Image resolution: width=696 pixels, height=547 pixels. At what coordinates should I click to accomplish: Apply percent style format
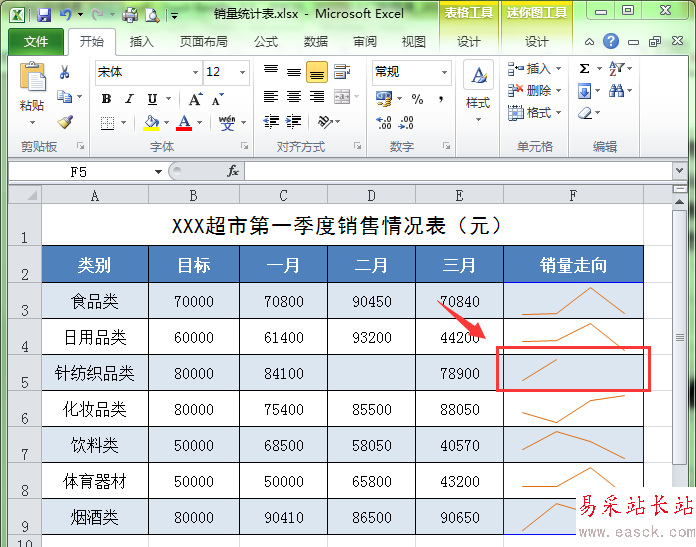click(x=417, y=99)
